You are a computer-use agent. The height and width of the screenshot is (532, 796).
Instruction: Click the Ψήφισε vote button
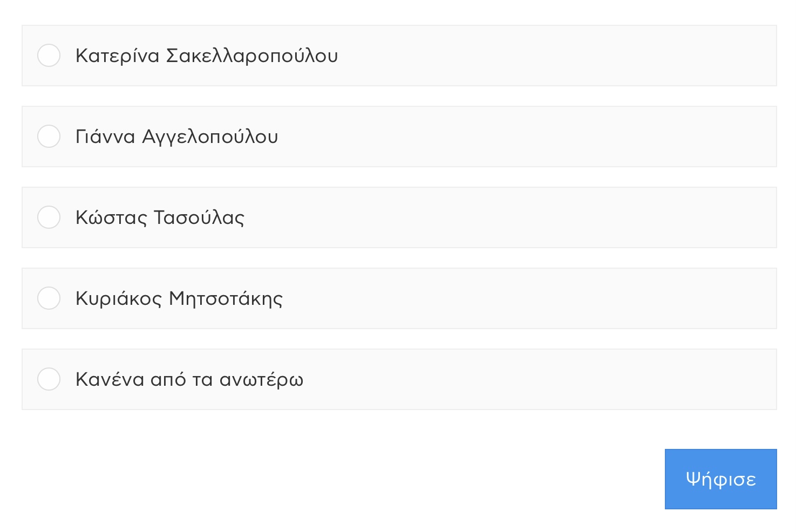tap(720, 479)
